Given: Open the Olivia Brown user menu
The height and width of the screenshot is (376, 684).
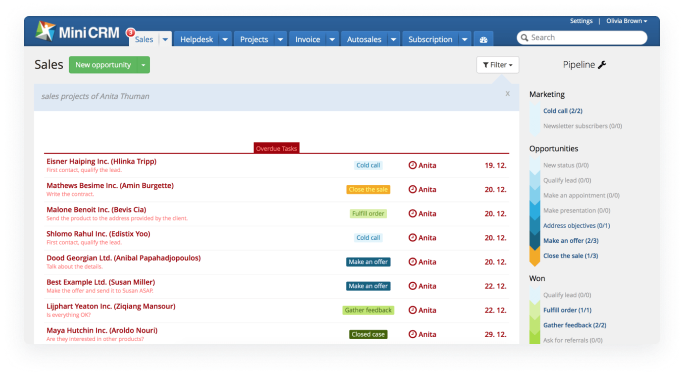Looking at the screenshot, I should coord(626,21).
